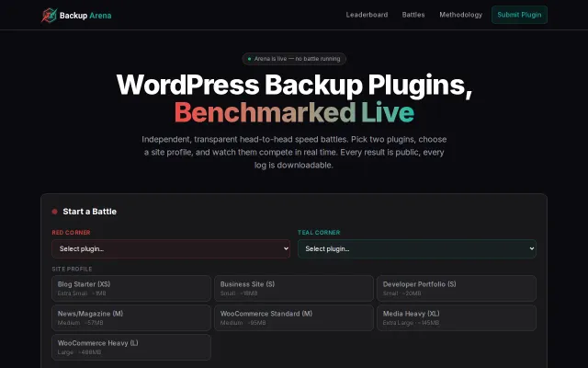Select WooCommerce Standard (M) profile

tap(294, 317)
